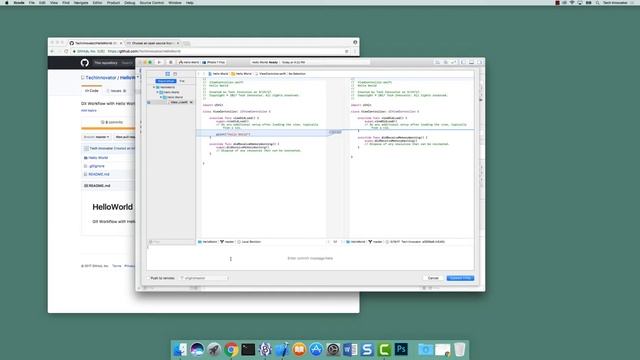Click TechInnovator owner link on GitHub
Image resolution: width=640 pixels, height=360 pixels.
pyautogui.click(x=101, y=78)
